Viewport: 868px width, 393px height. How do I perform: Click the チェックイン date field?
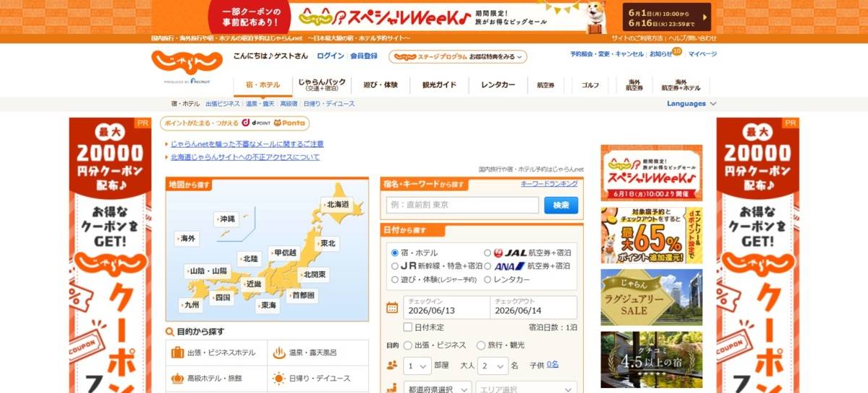click(446, 307)
